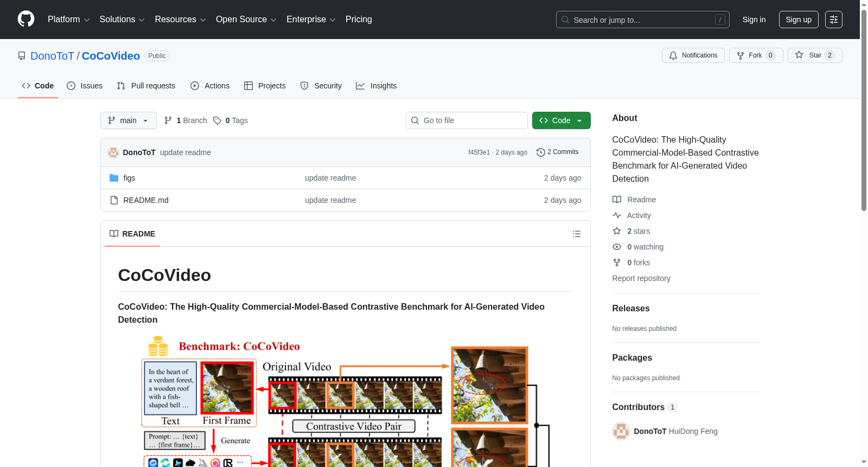Open the Activity link in About

click(x=639, y=215)
